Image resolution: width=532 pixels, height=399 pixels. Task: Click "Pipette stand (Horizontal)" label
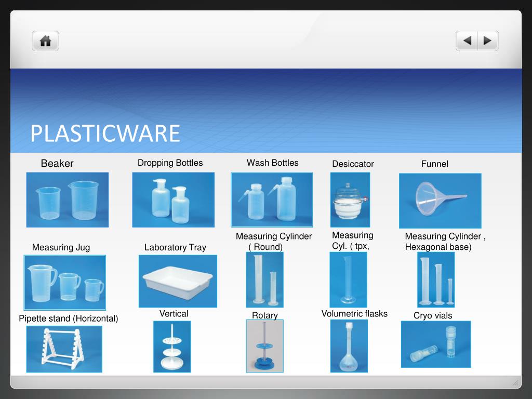point(69,318)
